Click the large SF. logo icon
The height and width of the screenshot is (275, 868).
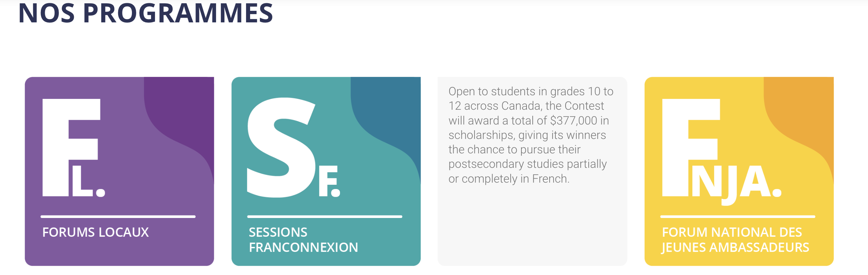point(293,148)
